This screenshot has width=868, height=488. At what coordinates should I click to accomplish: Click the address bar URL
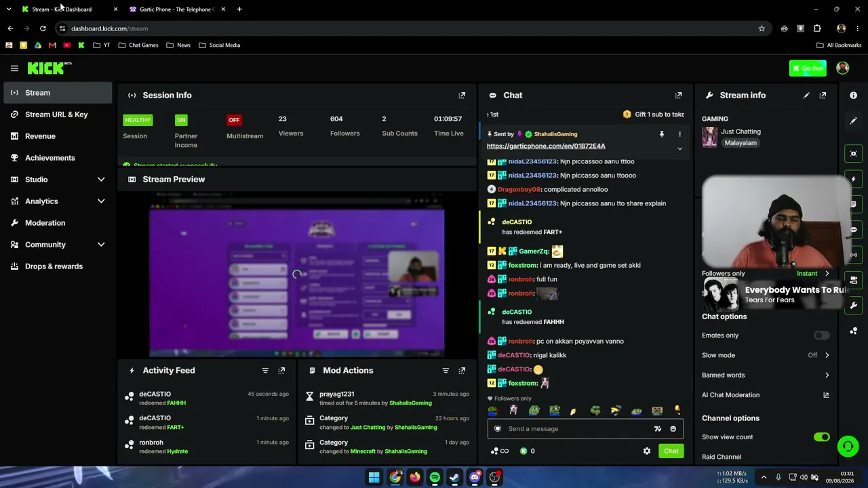(x=109, y=28)
